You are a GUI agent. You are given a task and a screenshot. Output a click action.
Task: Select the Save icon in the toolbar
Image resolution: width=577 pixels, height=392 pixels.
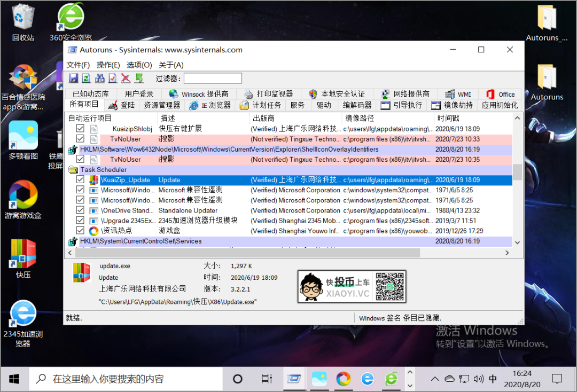pyautogui.click(x=74, y=79)
